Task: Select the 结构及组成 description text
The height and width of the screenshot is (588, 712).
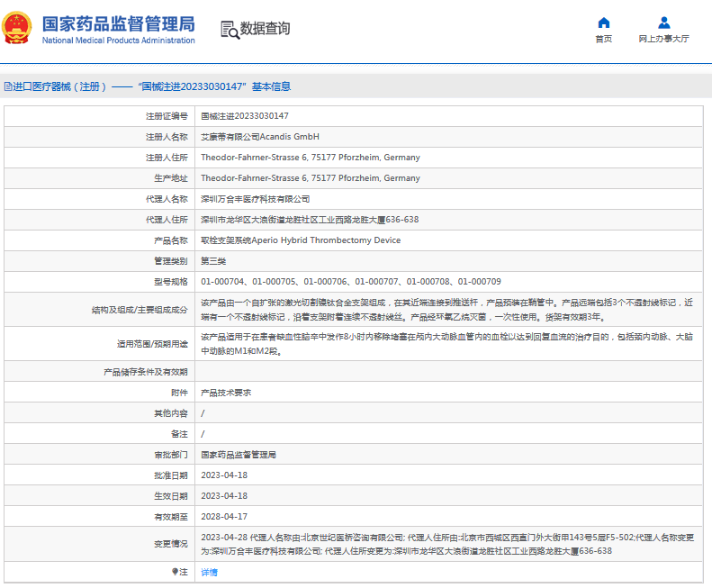Action: (x=447, y=310)
